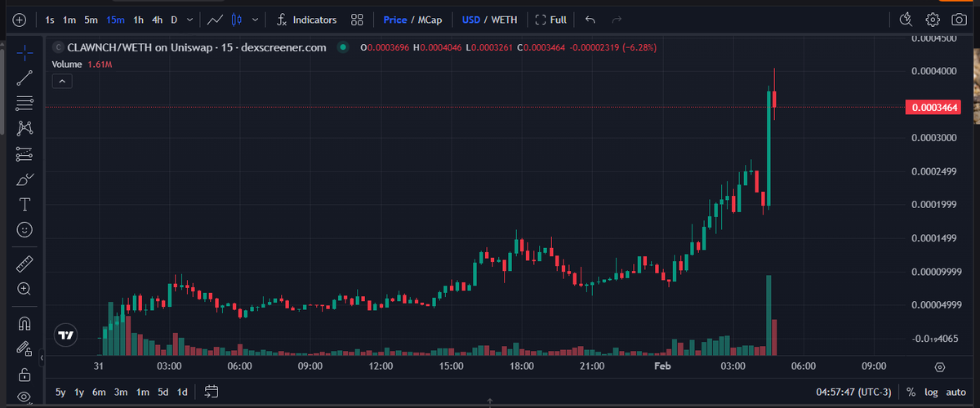Image resolution: width=980 pixels, height=408 pixels.
Task: Open the add symbol plus button
Action: tap(19, 20)
